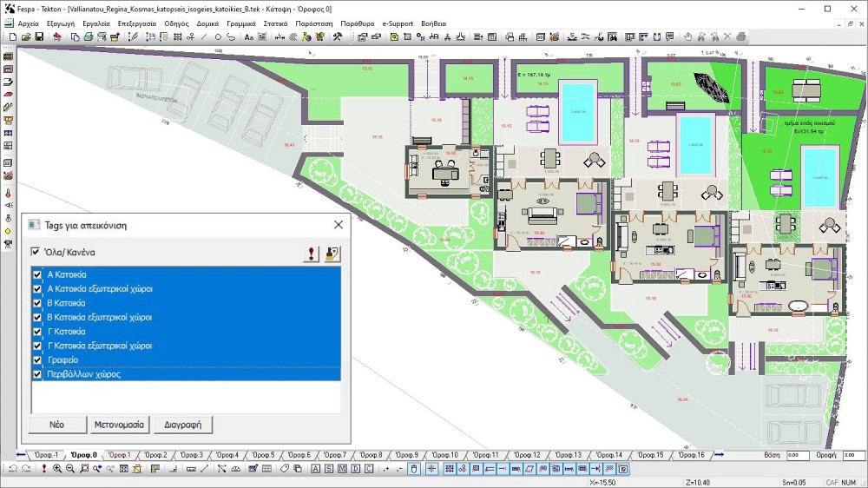Click the Διαγραφή button
Viewport: 868px width, 488px height.
(x=183, y=425)
